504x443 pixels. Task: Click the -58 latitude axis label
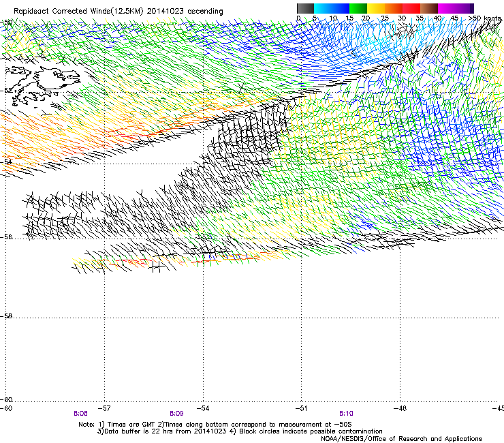pyautogui.click(x=6, y=316)
